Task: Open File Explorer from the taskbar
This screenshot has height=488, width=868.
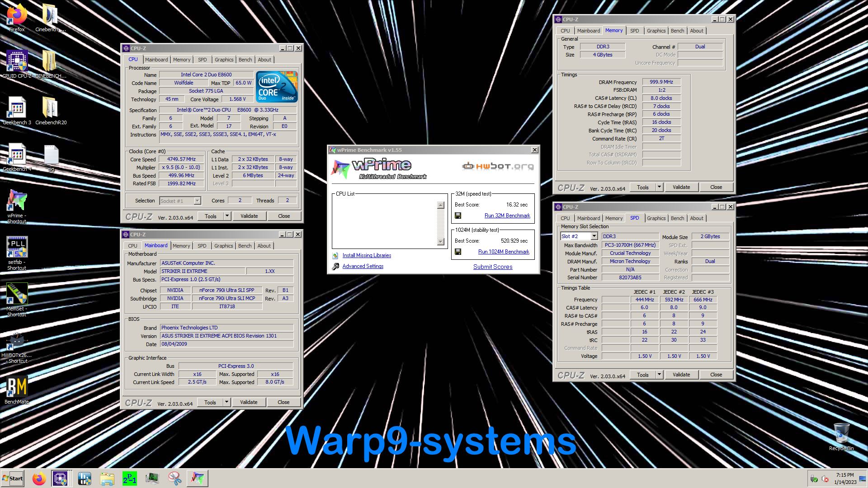Action: (x=107, y=479)
